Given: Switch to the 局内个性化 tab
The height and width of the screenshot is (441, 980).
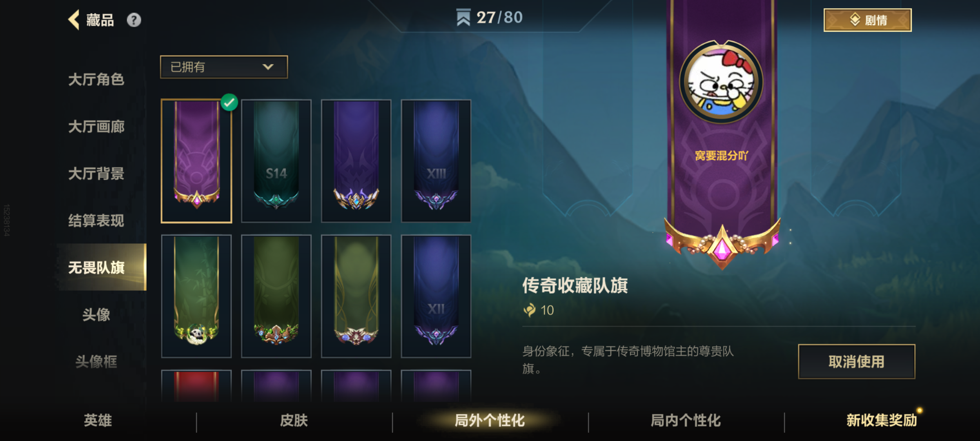Looking at the screenshot, I should tap(686, 420).
